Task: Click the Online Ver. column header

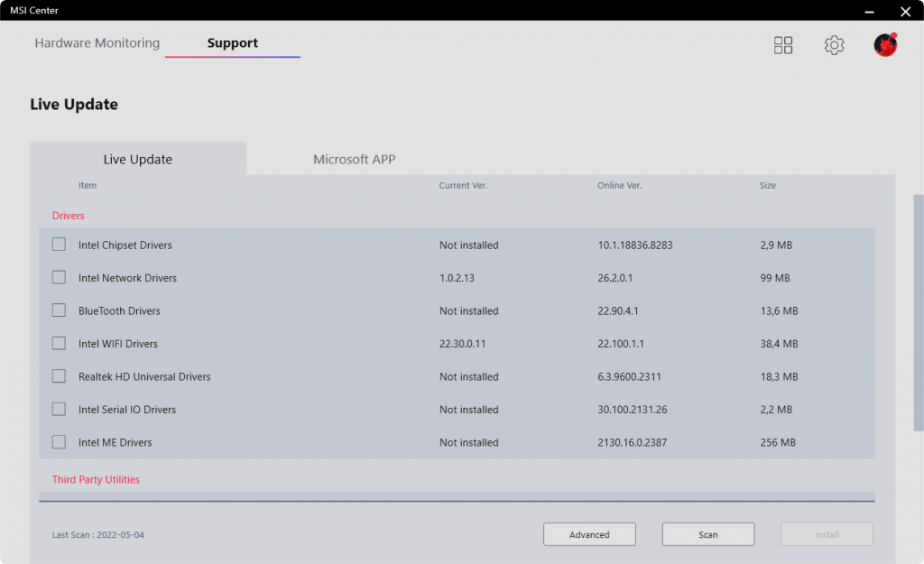Action: [x=619, y=186]
